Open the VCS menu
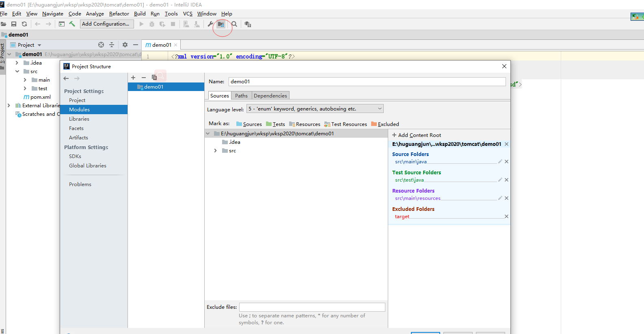644x334 pixels. (188, 14)
